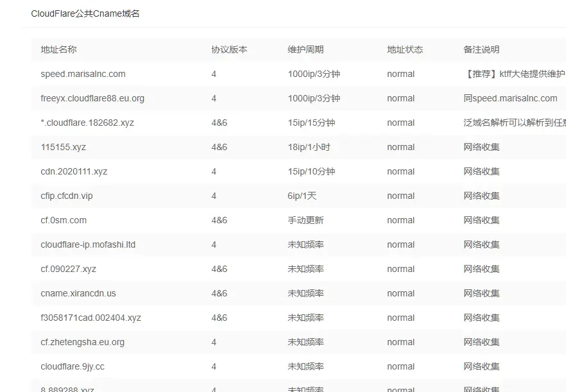This screenshot has height=392, width=566.
Task: Click 网络收集 note in cloudflare.9jy.cc row
Action: pyautogui.click(x=481, y=366)
